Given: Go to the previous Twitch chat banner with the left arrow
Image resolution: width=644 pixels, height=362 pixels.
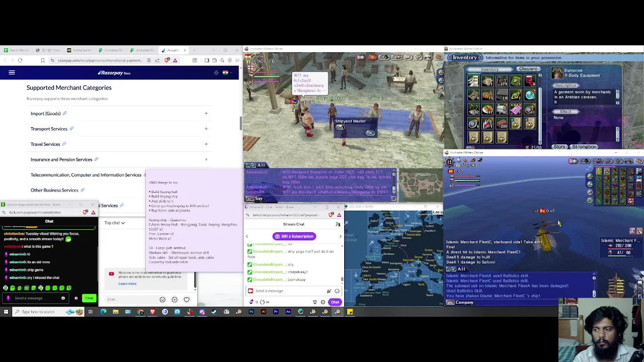Looking at the screenshot, I should 247,236.
